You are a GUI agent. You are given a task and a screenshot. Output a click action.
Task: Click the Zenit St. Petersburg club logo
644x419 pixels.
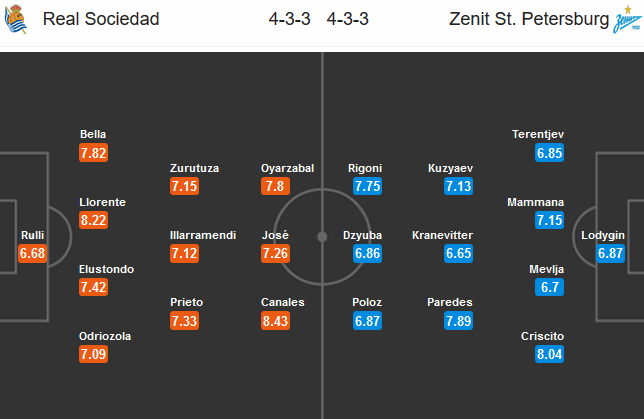[625, 20]
